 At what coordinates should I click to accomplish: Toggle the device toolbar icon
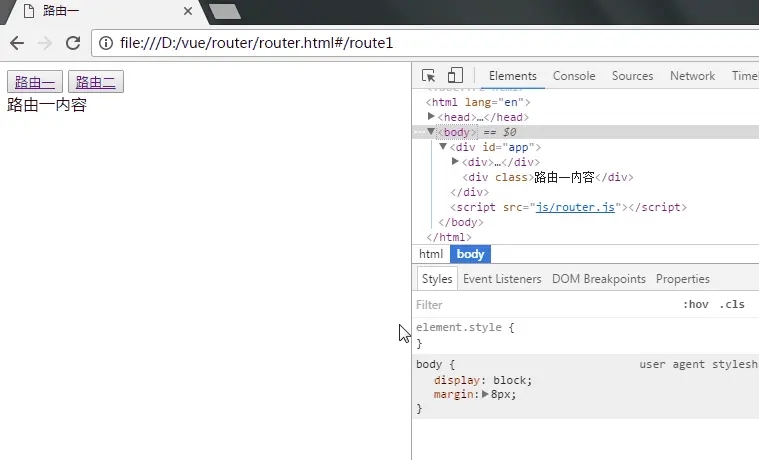click(455, 75)
